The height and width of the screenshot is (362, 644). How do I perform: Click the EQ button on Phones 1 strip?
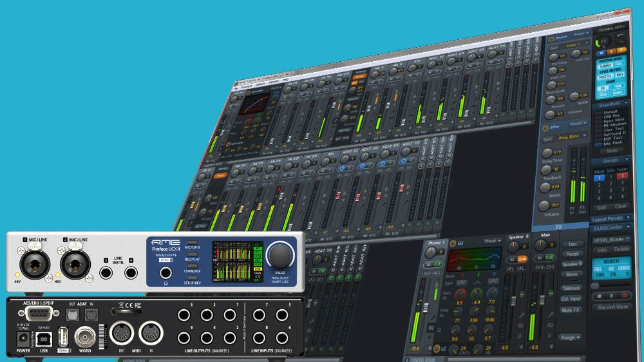431,328
